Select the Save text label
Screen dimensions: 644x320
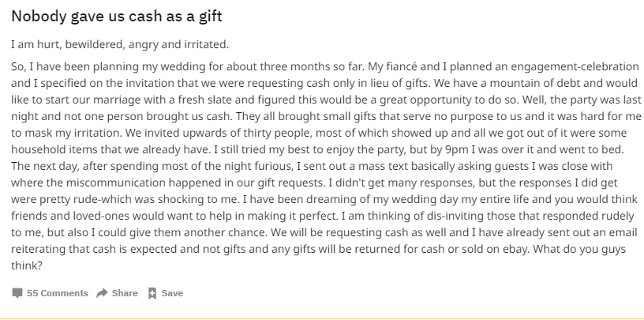pos(172,293)
